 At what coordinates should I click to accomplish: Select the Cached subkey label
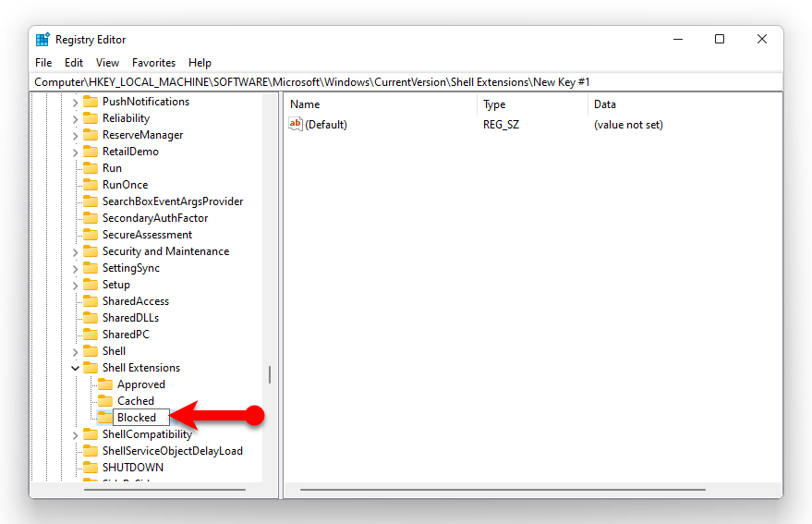(x=136, y=401)
